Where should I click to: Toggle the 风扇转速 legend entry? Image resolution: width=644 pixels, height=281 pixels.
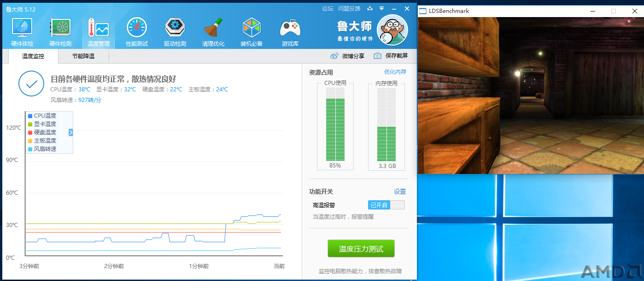tap(42, 149)
